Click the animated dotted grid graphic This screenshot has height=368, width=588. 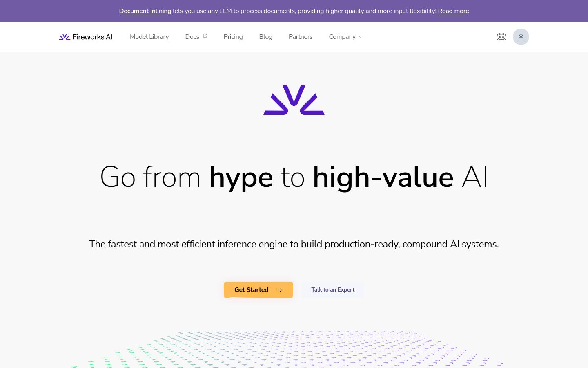288,349
